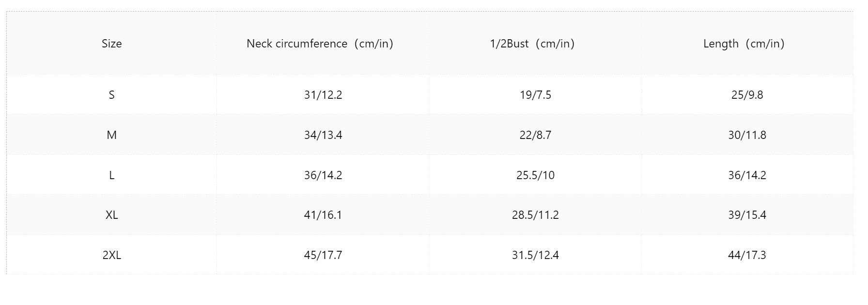Select length value 39/15.4
This screenshot has height=305, width=868.
[x=747, y=215]
